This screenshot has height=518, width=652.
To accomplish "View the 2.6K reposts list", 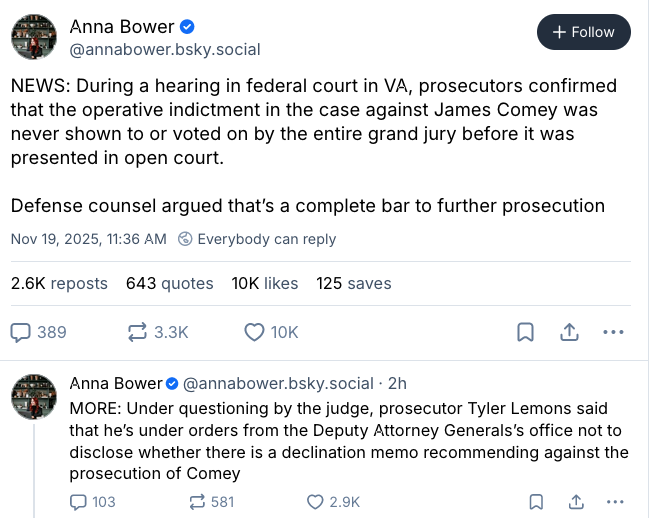I will tap(59, 283).
